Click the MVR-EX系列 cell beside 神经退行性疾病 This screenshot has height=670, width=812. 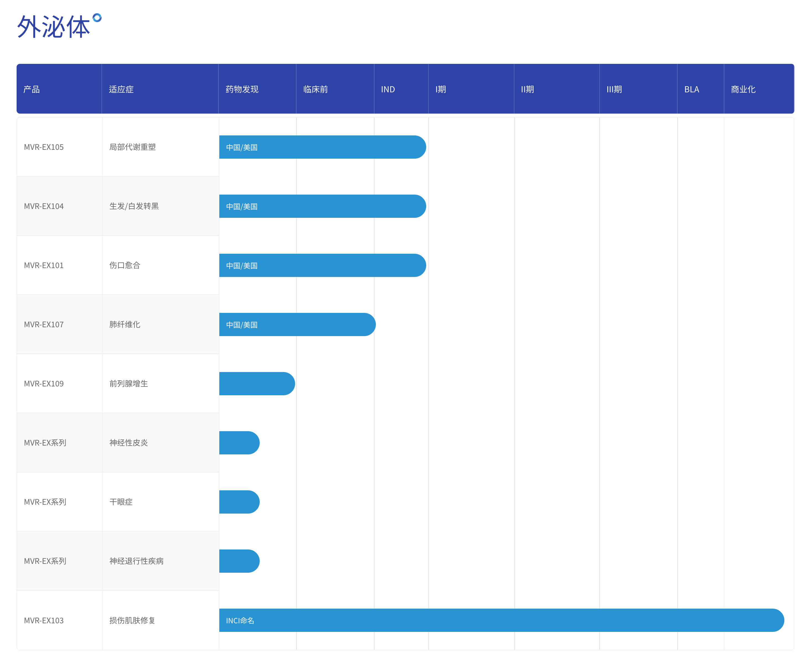(x=59, y=561)
